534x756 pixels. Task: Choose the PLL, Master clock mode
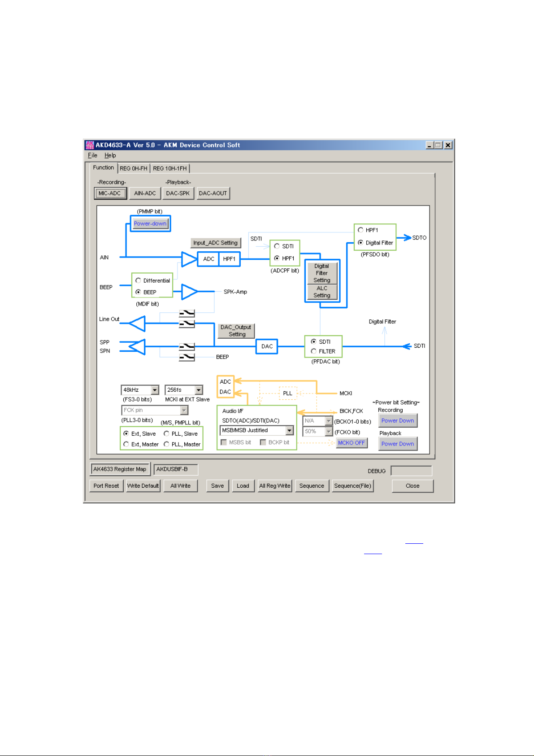click(166, 444)
